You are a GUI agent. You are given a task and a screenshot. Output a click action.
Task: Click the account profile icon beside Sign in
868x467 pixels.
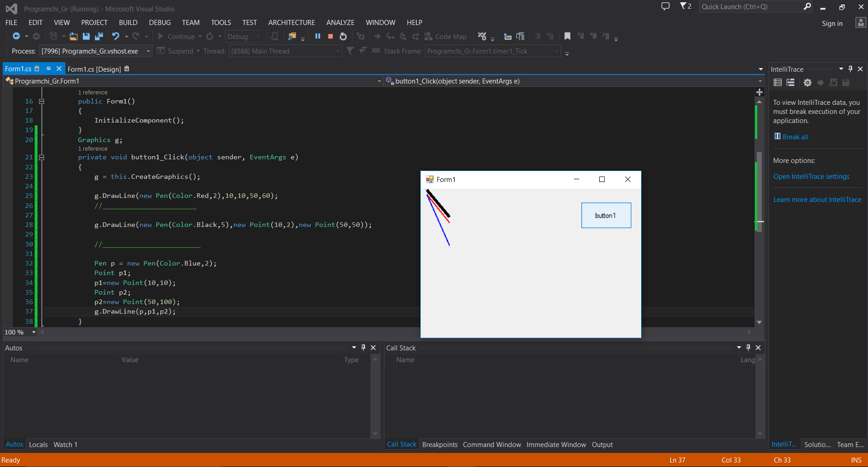pyautogui.click(x=860, y=23)
